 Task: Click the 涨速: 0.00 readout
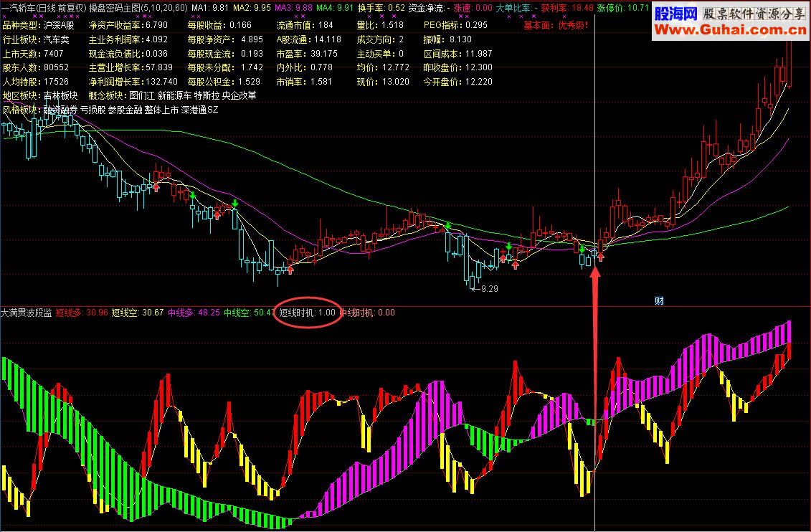tap(473, 9)
